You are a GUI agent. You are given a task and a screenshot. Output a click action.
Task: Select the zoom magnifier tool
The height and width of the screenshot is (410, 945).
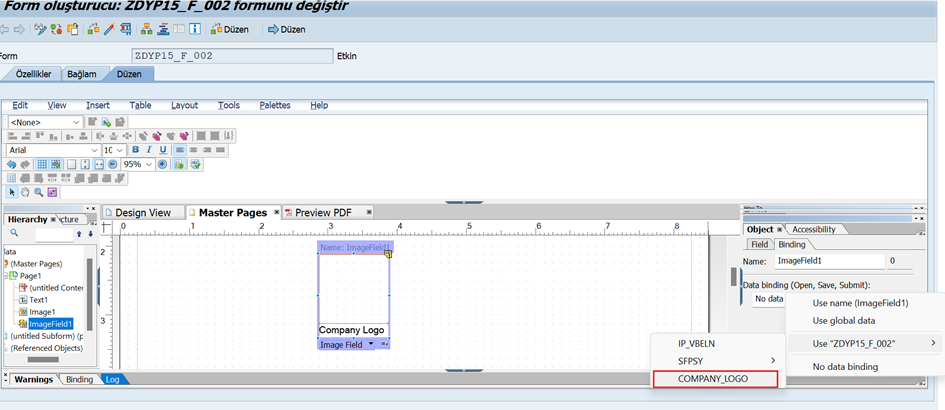(39, 192)
